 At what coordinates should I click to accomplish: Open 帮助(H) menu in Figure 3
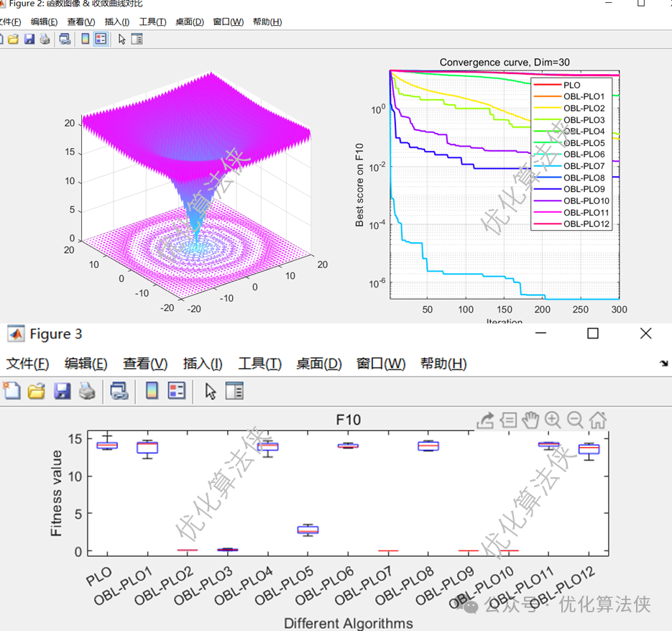point(443,364)
